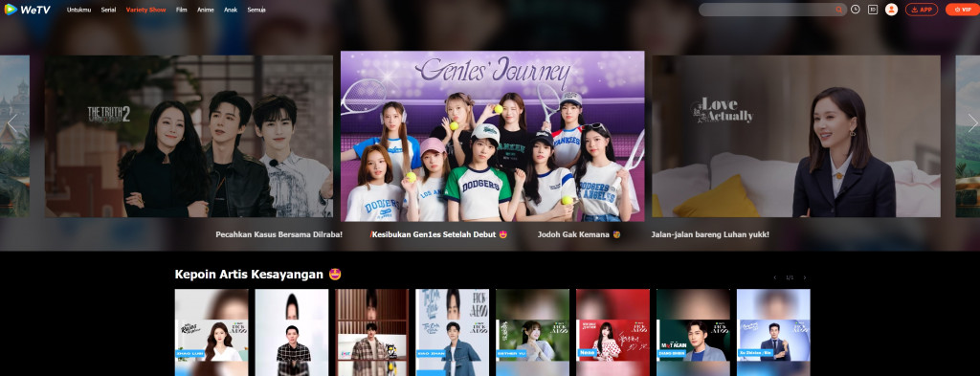The width and height of the screenshot is (980, 376).
Task: Open the Love Actually banner
Action: point(795,136)
